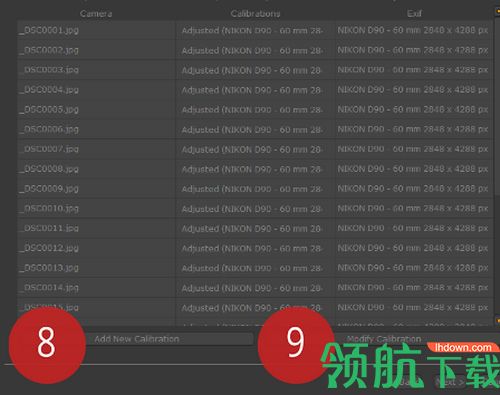
Task: Click the scroll down arrow of the list scrollbar
Action: [x=497, y=320]
